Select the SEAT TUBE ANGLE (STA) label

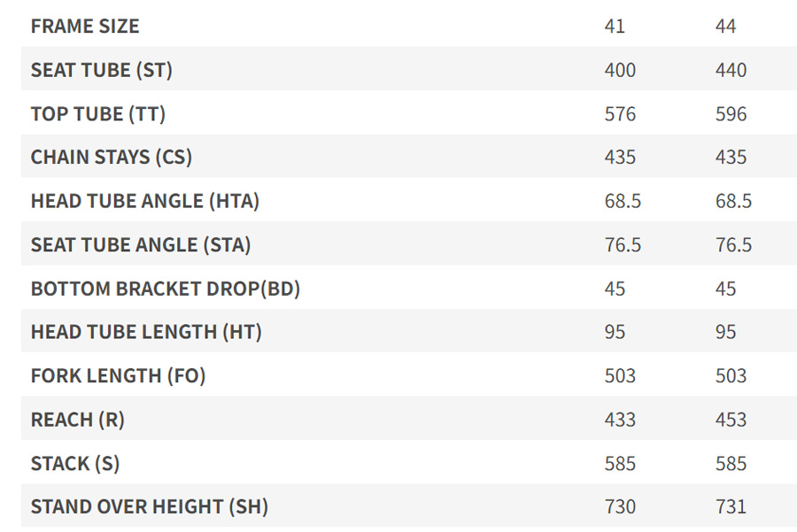tap(141, 245)
